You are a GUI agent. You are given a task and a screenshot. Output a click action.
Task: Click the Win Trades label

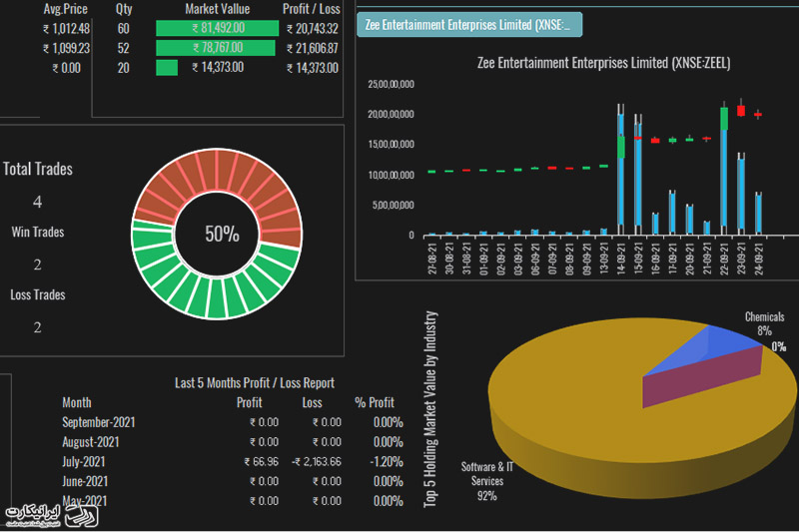(38, 233)
